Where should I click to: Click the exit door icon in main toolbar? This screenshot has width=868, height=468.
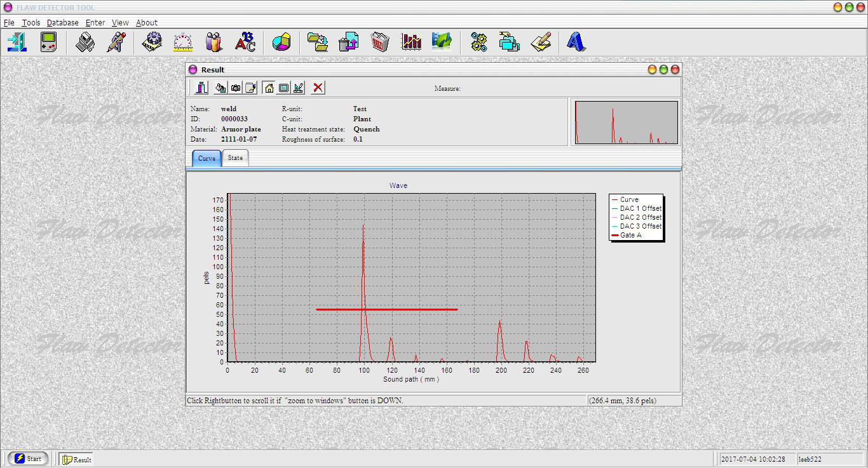(17, 43)
